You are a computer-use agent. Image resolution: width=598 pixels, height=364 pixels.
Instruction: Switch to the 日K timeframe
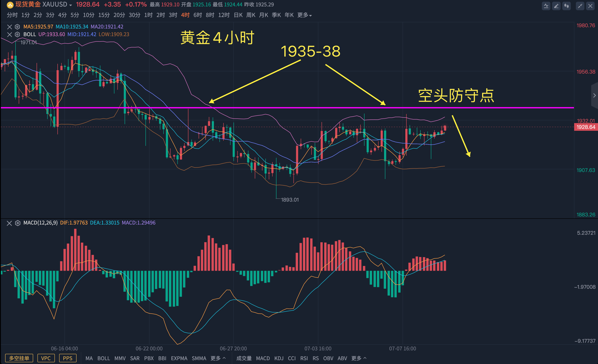pos(238,15)
